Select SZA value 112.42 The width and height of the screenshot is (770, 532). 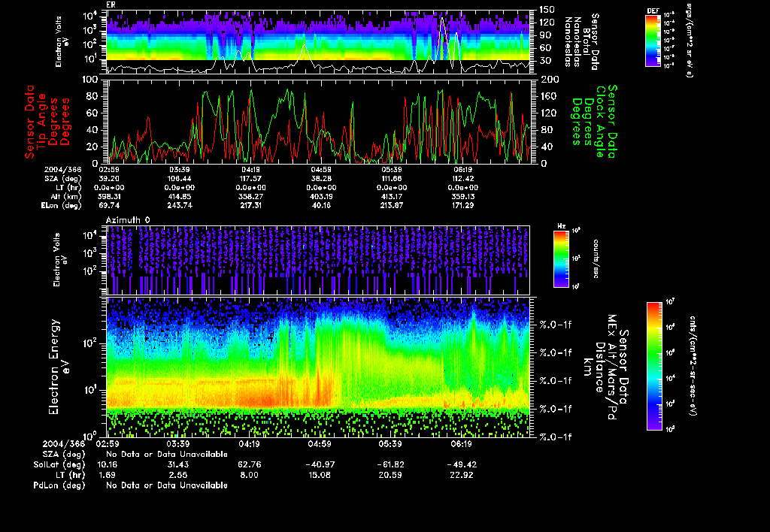[462, 179]
